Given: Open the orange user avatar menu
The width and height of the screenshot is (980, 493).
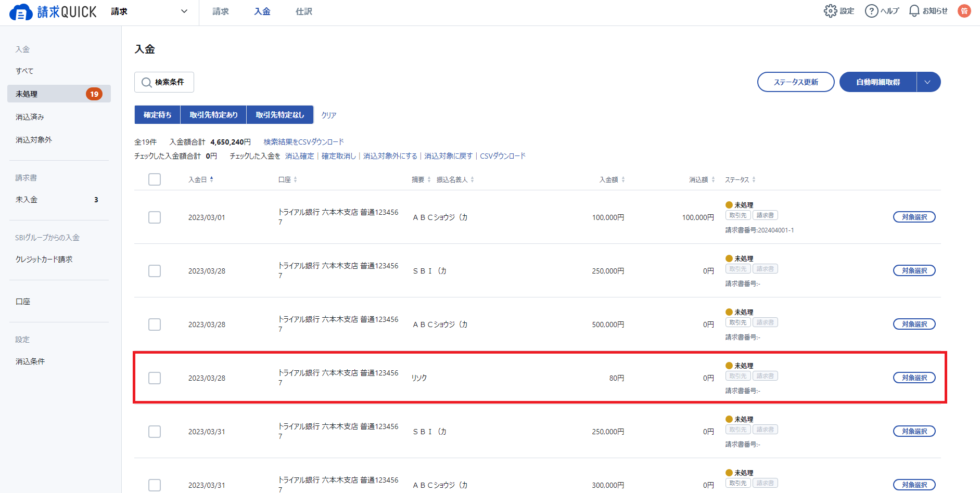Looking at the screenshot, I should click(x=964, y=11).
